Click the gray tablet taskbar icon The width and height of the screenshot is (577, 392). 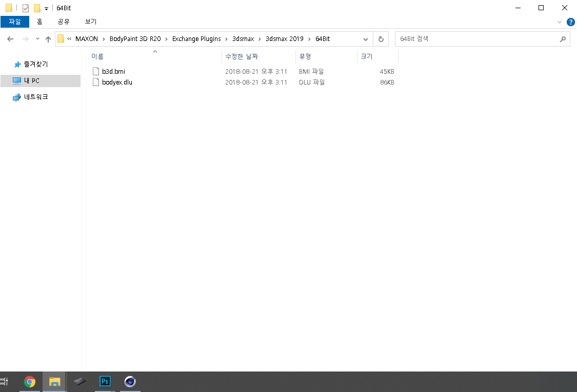click(79, 382)
